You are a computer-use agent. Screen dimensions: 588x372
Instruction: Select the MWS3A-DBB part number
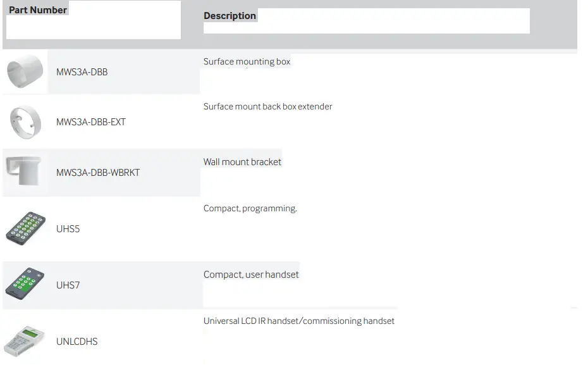(x=82, y=72)
